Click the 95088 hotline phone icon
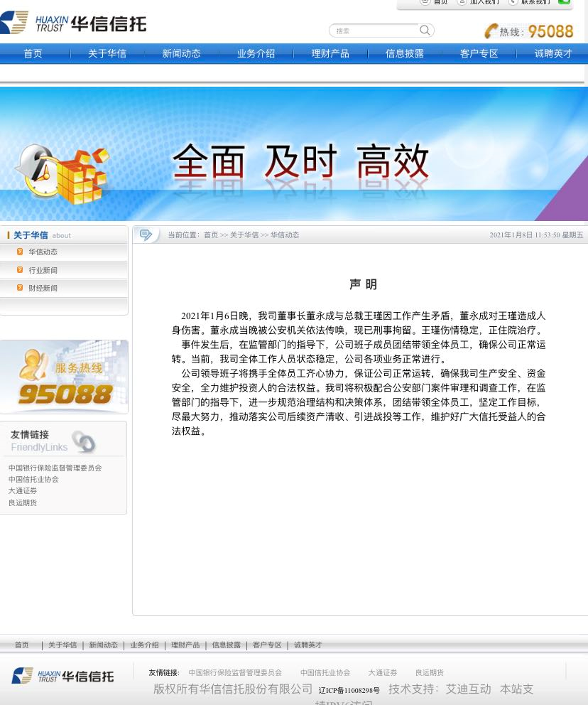This screenshot has height=705, width=588. coord(491,31)
